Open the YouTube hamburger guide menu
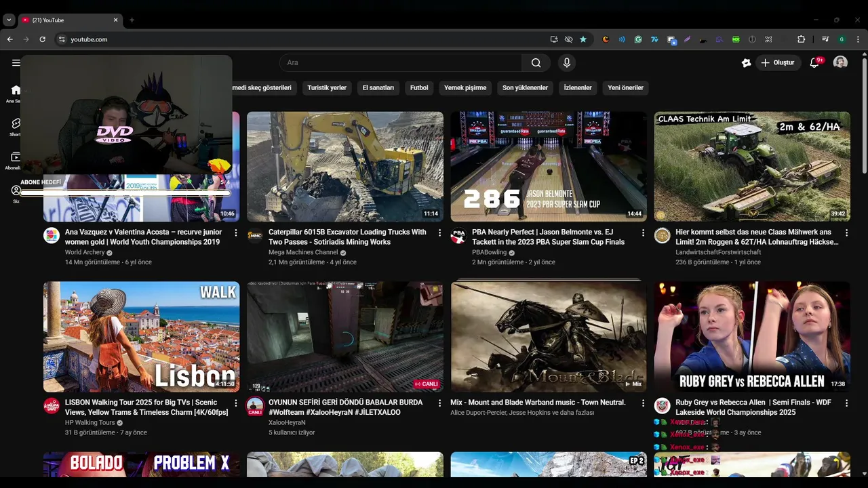 pyautogui.click(x=16, y=63)
